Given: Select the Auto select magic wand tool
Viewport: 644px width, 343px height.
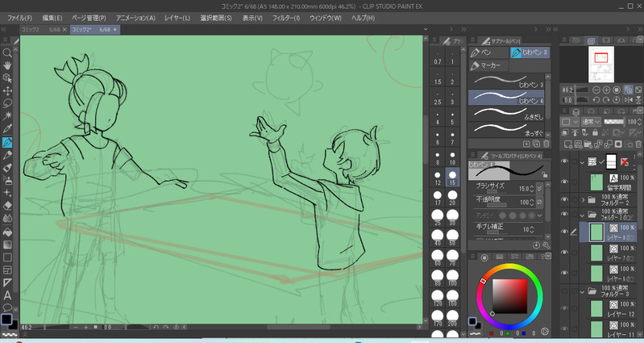Looking at the screenshot, I should pos(7,116).
